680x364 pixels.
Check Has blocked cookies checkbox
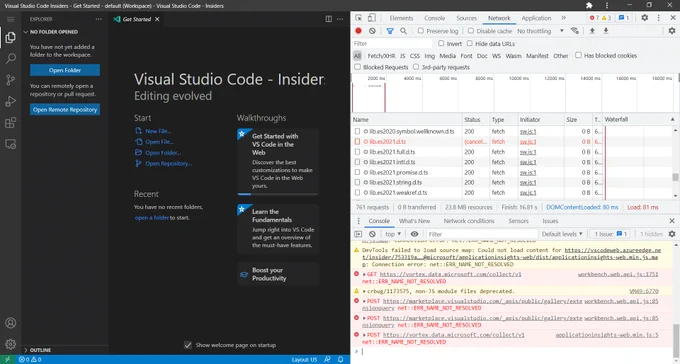point(578,55)
